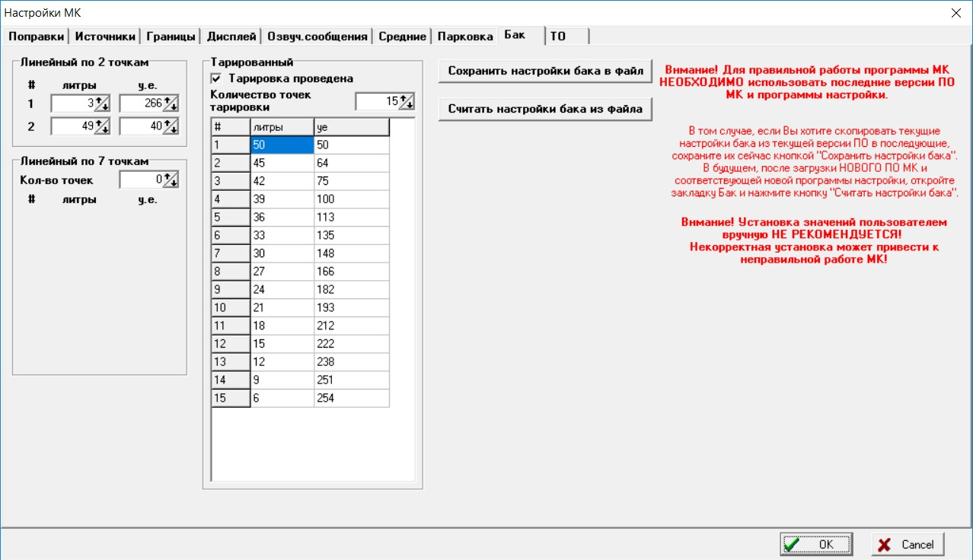Click the point 2 у.е. input field
The height and width of the screenshot is (560, 973).
coord(142,126)
